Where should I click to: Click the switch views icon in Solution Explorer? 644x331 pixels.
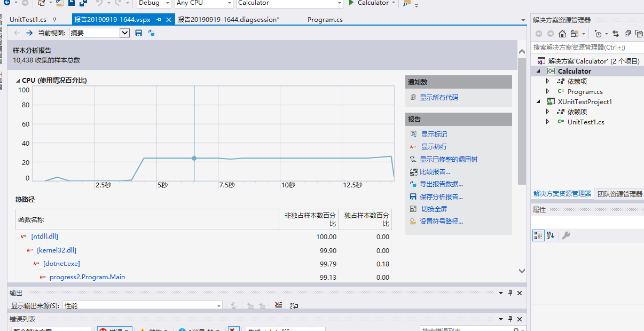tap(574, 34)
